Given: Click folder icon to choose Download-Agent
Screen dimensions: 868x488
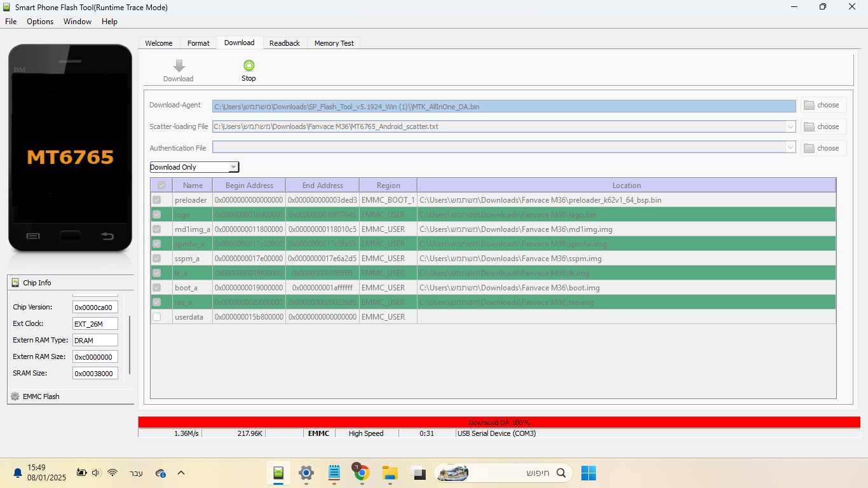Looking at the screenshot, I should tap(809, 105).
